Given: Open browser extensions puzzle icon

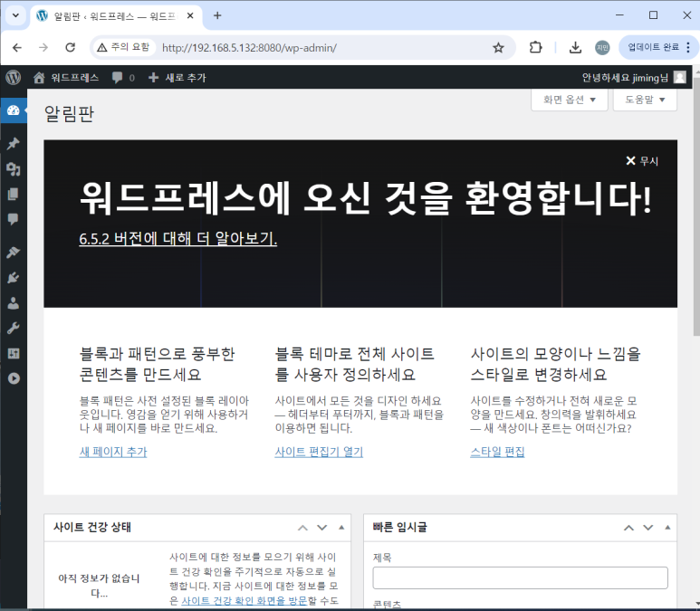Looking at the screenshot, I should pos(535,47).
